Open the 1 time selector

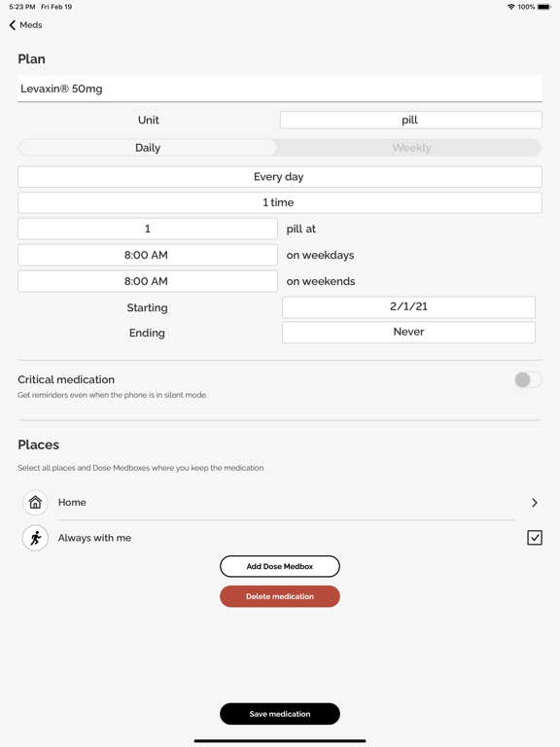click(280, 202)
